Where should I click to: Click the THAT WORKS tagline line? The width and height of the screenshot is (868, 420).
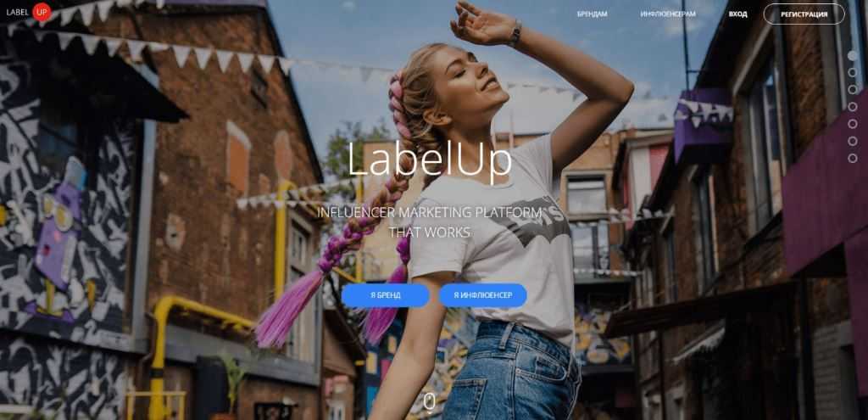(430, 232)
